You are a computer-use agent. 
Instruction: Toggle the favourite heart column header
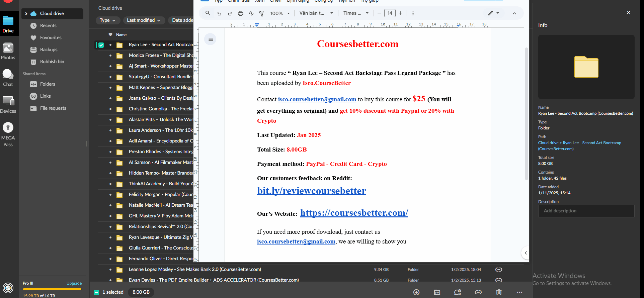pyautogui.click(x=110, y=34)
